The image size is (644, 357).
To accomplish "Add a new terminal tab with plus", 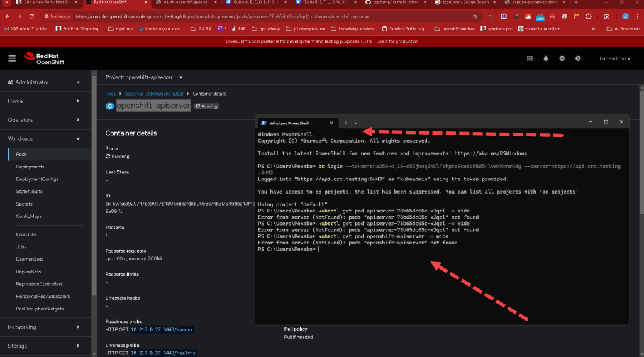I will coord(346,123).
